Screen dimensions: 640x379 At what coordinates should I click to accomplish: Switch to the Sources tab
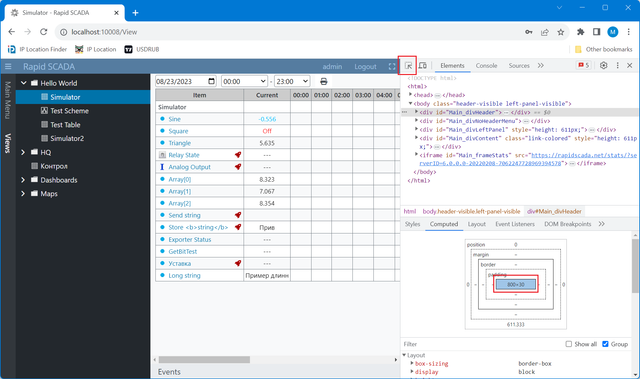click(x=519, y=66)
